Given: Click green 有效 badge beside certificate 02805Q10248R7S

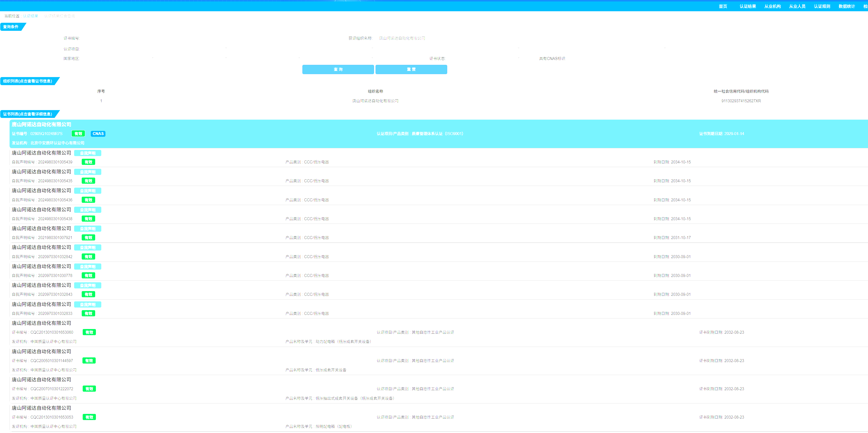Looking at the screenshot, I should pyautogui.click(x=78, y=134).
